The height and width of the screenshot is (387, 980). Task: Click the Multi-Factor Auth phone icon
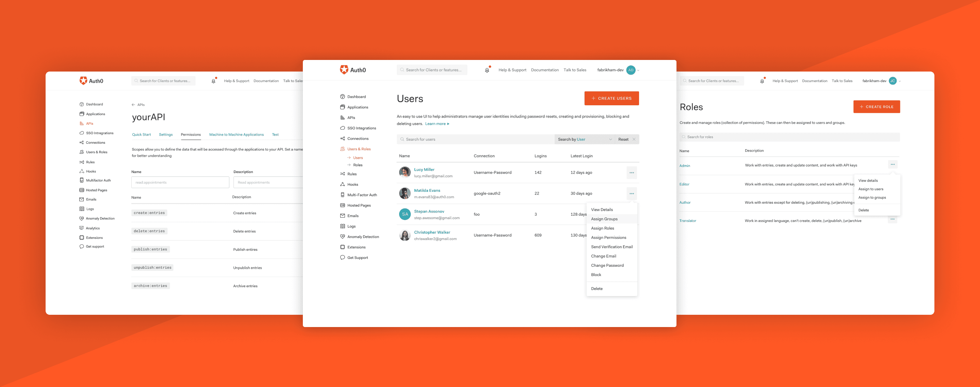(342, 195)
